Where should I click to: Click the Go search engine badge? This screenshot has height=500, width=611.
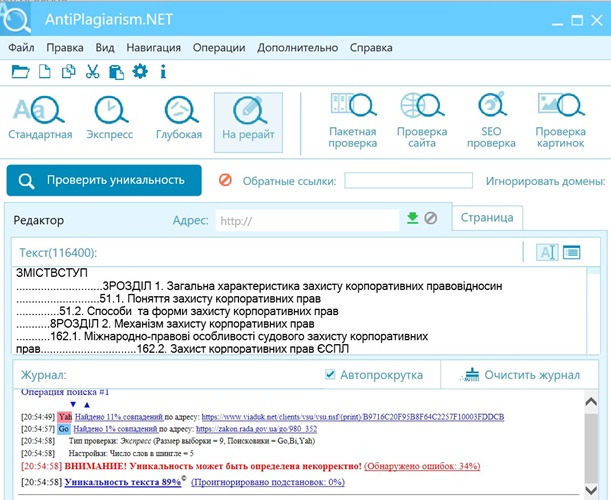(x=64, y=429)
